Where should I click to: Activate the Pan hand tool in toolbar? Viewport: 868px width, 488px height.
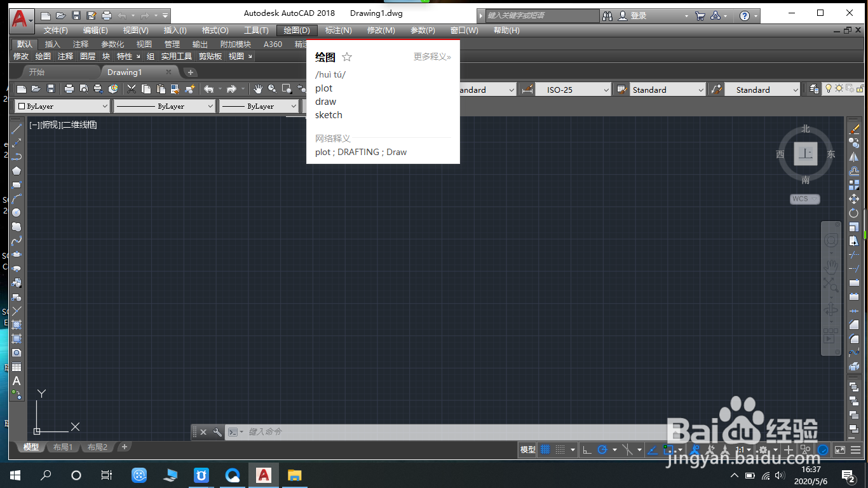(258, 90)
